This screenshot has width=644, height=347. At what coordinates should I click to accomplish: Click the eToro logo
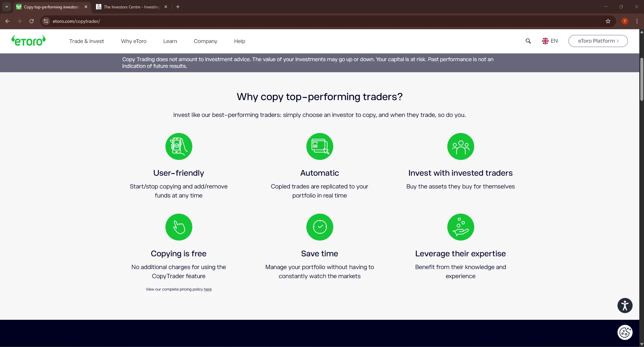point(29,41)
